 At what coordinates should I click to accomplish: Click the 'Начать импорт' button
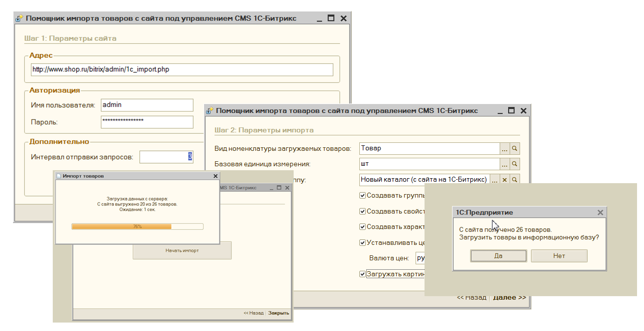click(x=182, y=250)
